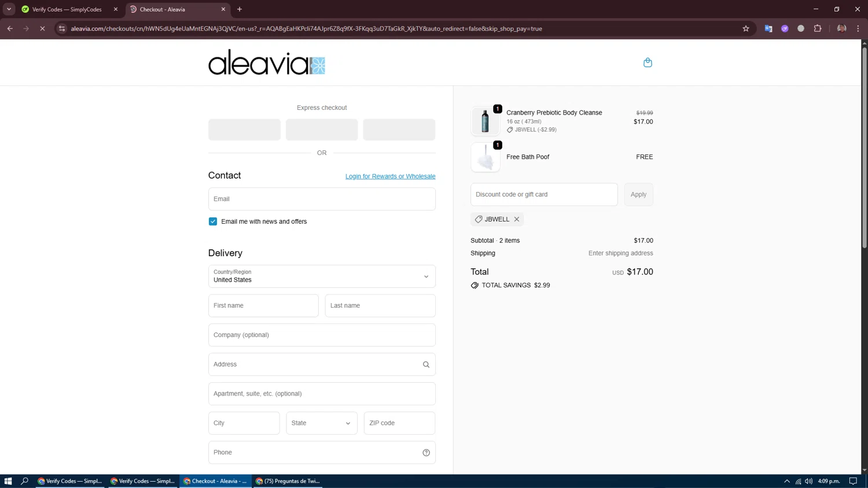This screenshot has height=488, width=868.
Task: Open the tab search dropdown arrow
Action: [x=9, y=9]
